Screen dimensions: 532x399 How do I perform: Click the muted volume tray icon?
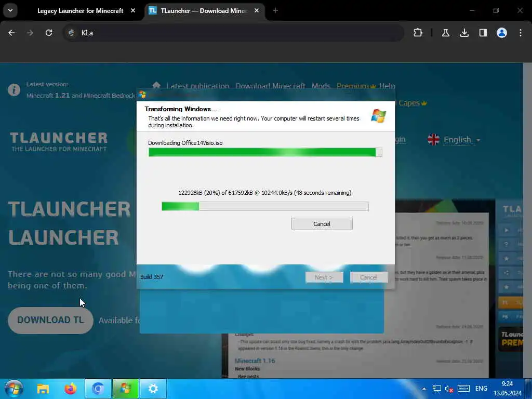click(x=449, y=389)
